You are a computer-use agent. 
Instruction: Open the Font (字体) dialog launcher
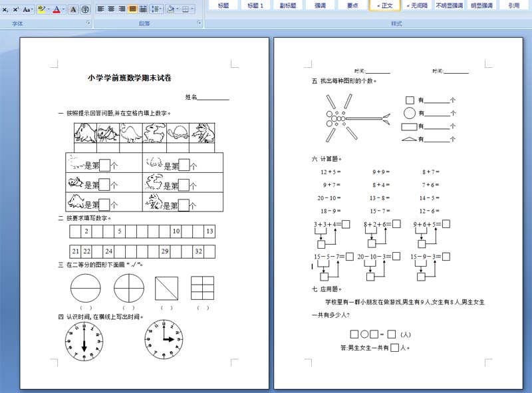[x=88, y=23]
